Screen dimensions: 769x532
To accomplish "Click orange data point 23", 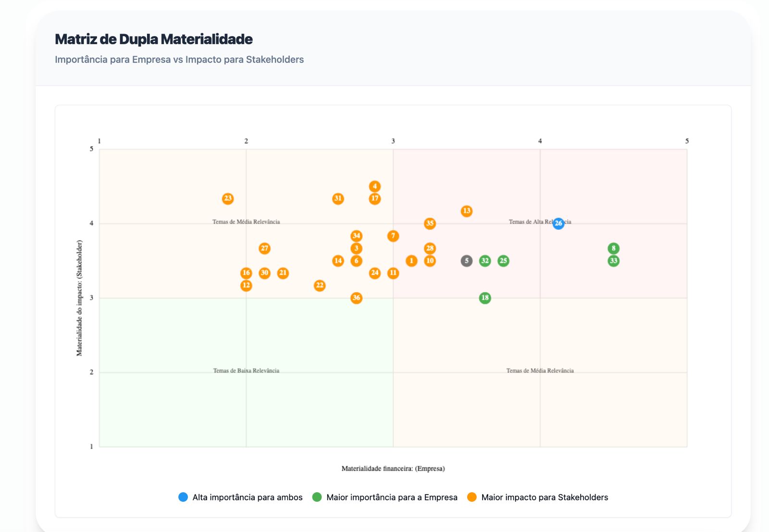I will pyautogui.click(x=228, y=198).
